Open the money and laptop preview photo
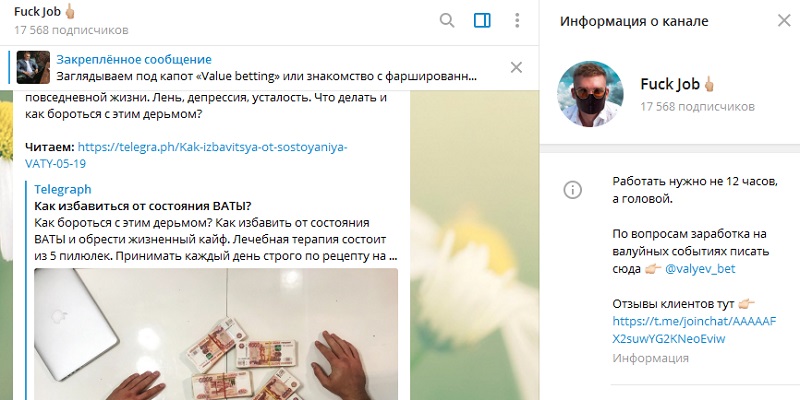This screenshot has width=800, height=400. click(x=216, y=334)
